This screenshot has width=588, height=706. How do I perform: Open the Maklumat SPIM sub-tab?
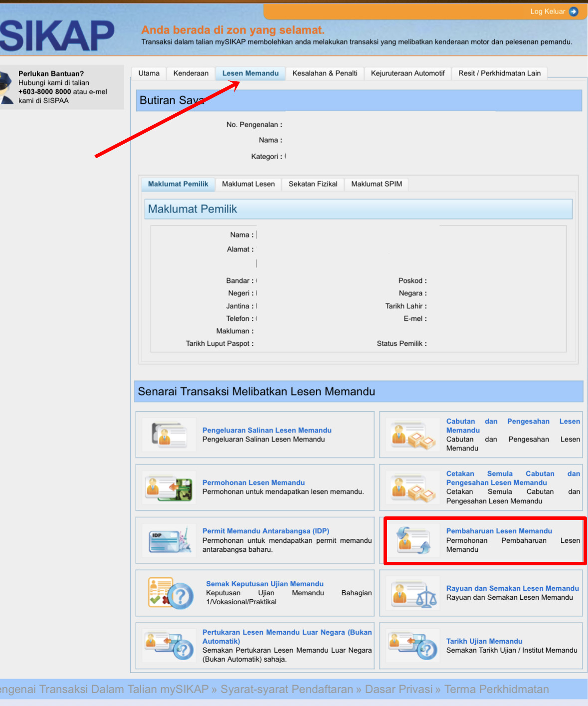point(377,184)
